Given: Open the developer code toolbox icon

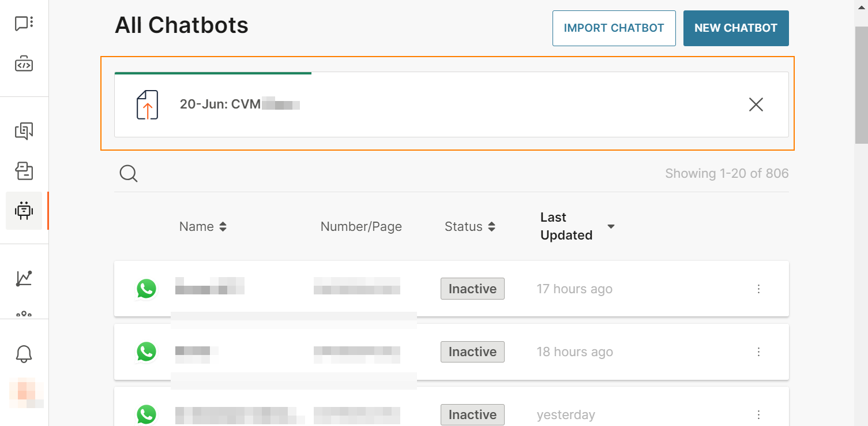Looking at the screenshot, I should click(24, 63).
